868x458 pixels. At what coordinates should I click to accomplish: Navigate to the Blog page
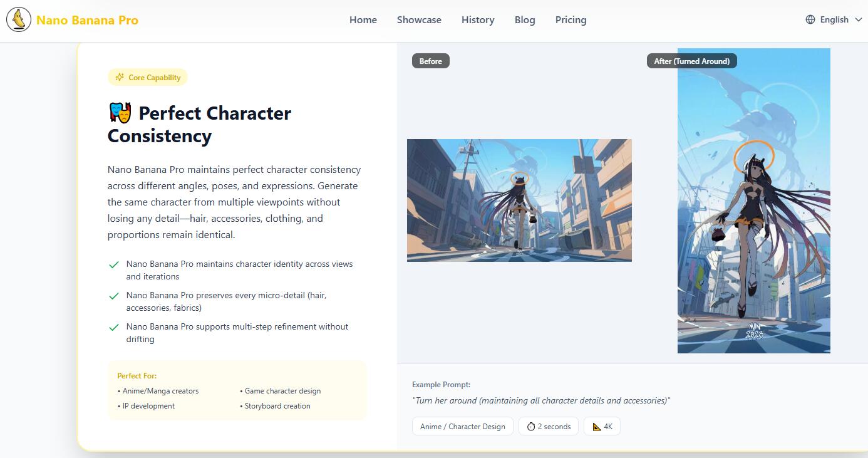(x=525, y=19)
